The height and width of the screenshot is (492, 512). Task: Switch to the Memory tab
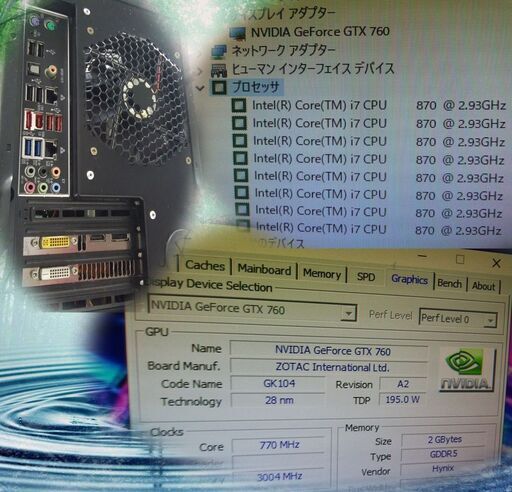(x=322, y=274)
